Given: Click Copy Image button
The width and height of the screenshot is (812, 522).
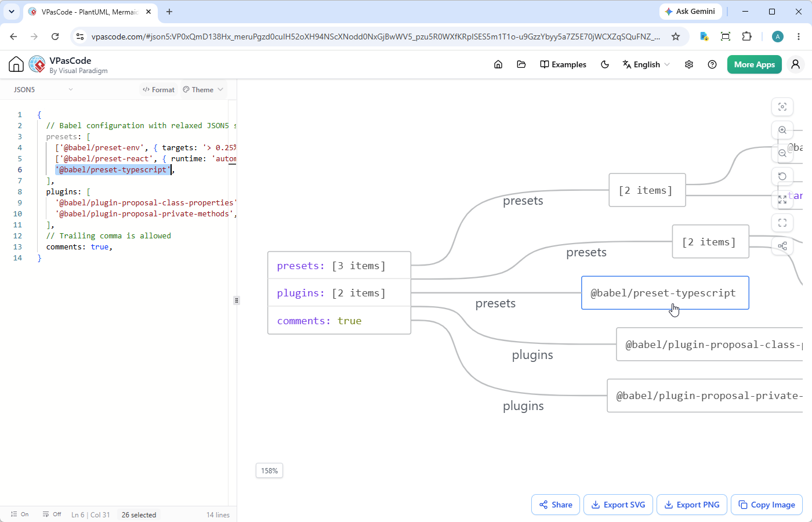Looking at the screenshot, I should click(767, 505).
